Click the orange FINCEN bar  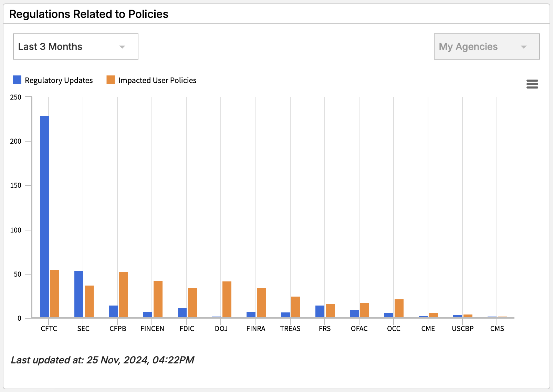[158, 299]
